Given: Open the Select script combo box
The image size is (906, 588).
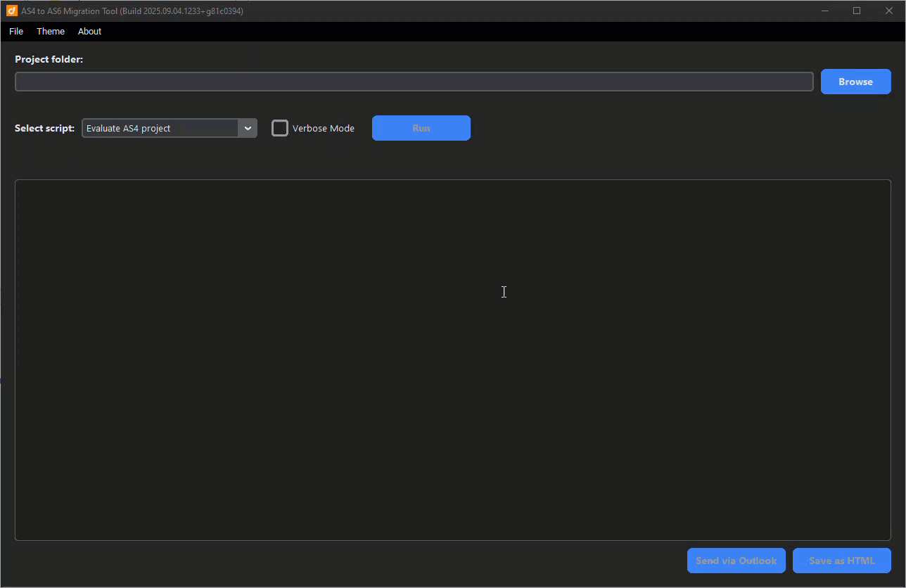Looking at the screenshot, I should point(170,128).
